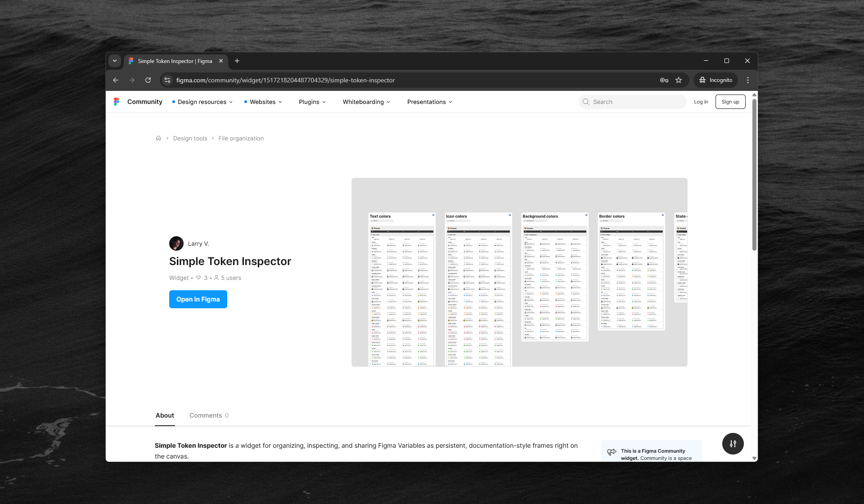Click the password key icon
The image size is (864, 504).
point(664,80)
